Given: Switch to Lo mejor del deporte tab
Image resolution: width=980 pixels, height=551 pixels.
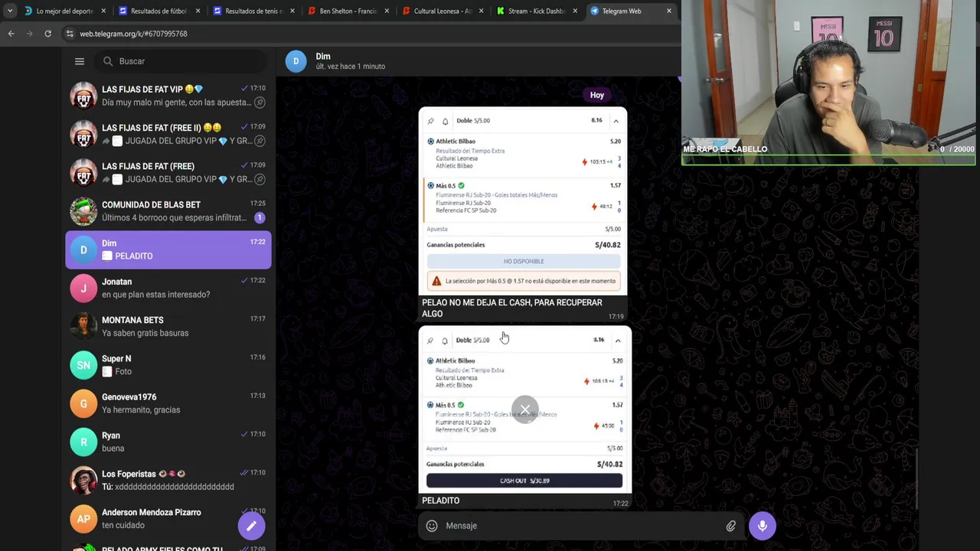Looking at the screenshot, I should tap(66, 11).
